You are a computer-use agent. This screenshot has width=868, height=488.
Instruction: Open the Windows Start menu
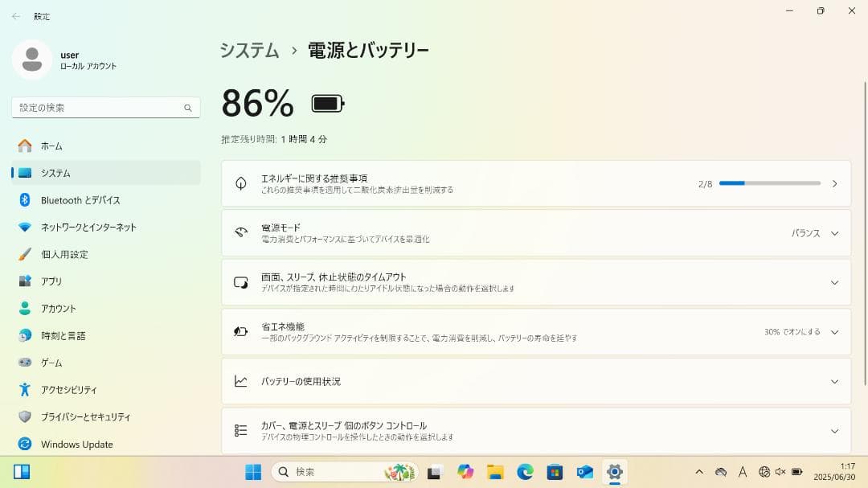click(x=253, y=472)
